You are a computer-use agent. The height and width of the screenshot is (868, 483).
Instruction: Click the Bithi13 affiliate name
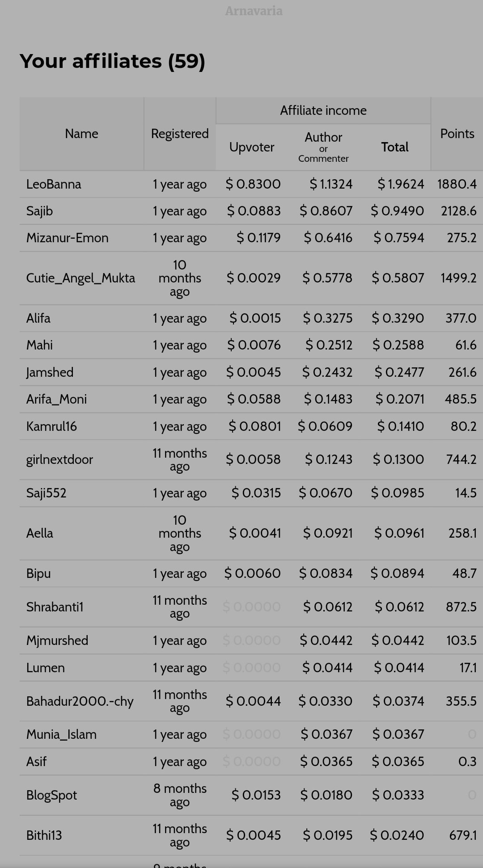pyautogui.click(x=44, y=835)
